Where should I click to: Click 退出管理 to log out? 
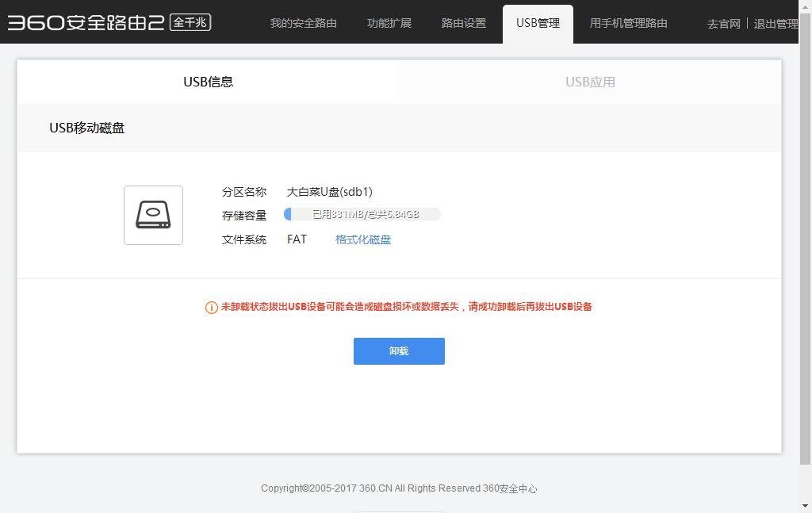[776, 24]
